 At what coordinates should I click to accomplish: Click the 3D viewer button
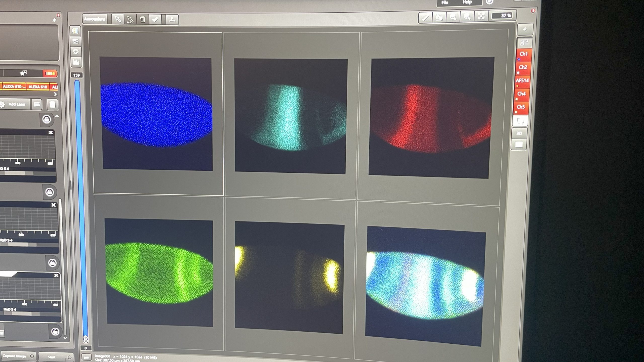tap(519, 133)
